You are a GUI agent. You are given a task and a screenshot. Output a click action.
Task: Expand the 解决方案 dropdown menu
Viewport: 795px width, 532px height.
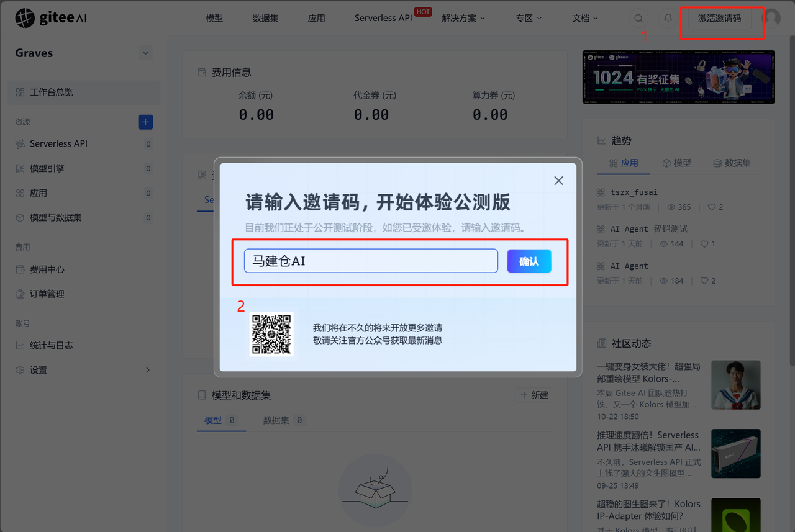click(463, 18)
